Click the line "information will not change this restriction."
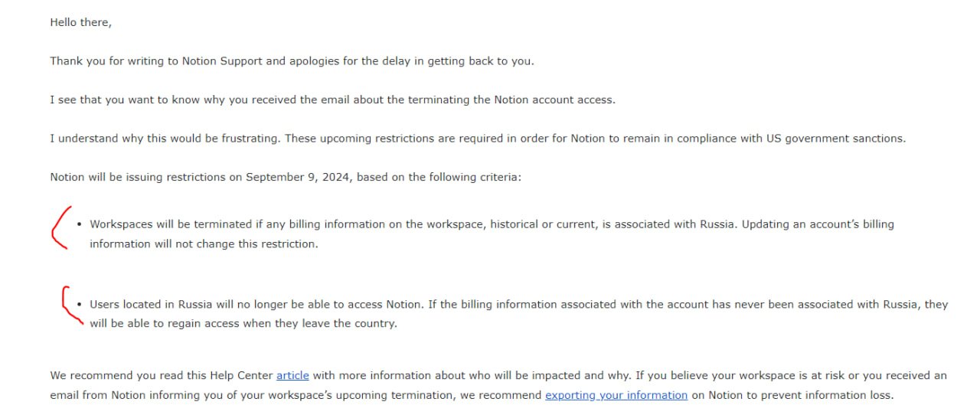This screenshot has height=415, width=980. (203, 244)
